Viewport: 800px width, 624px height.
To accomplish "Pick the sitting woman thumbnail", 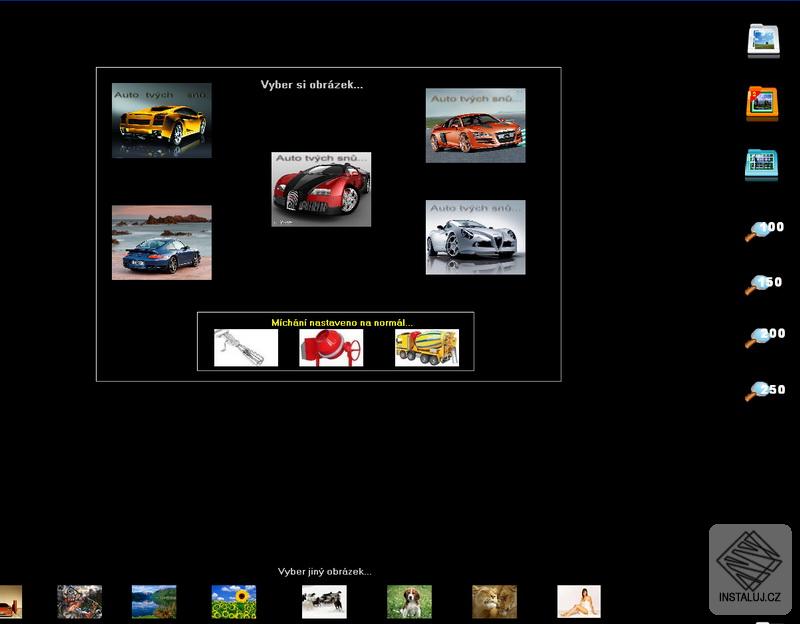I will [x=579, y=602].
